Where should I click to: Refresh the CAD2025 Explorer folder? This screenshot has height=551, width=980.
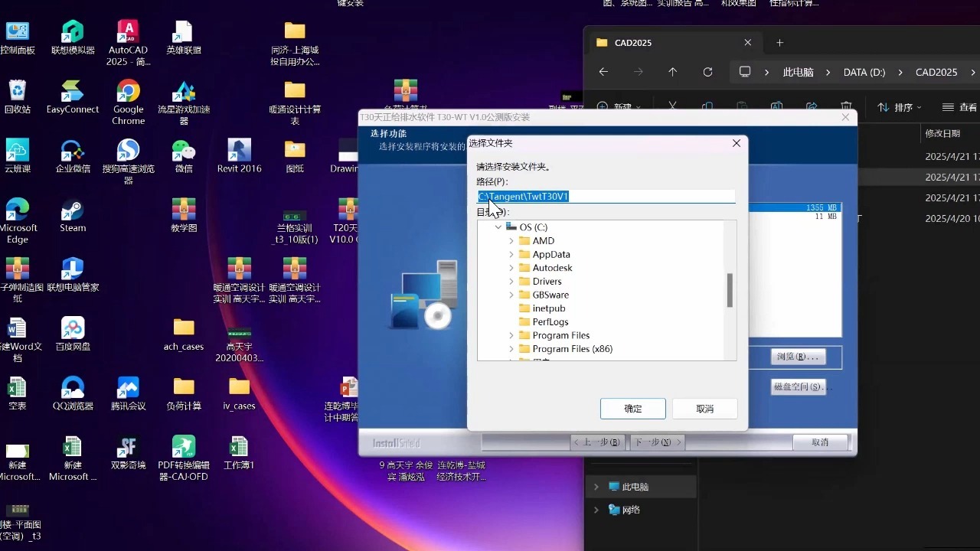[707, 72]
